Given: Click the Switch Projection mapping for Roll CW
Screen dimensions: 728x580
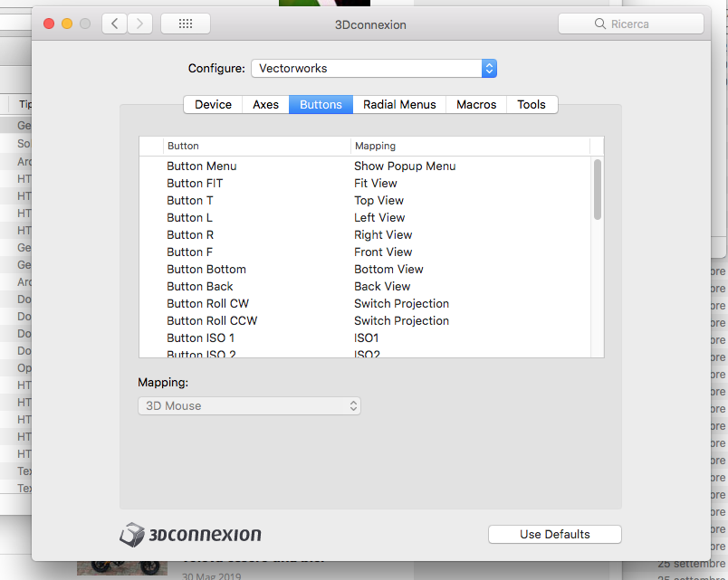Looking at the screenshot, I should click(x=401, y=304).
